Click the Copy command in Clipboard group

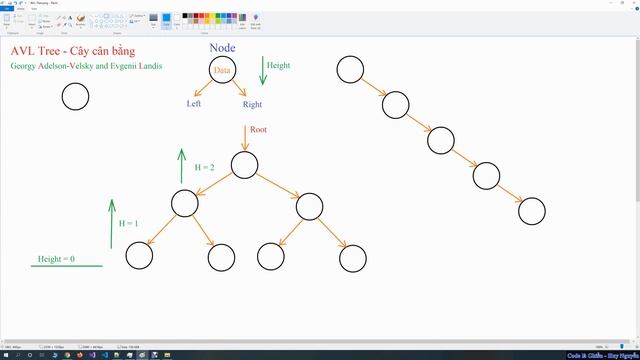click(18, 21)
